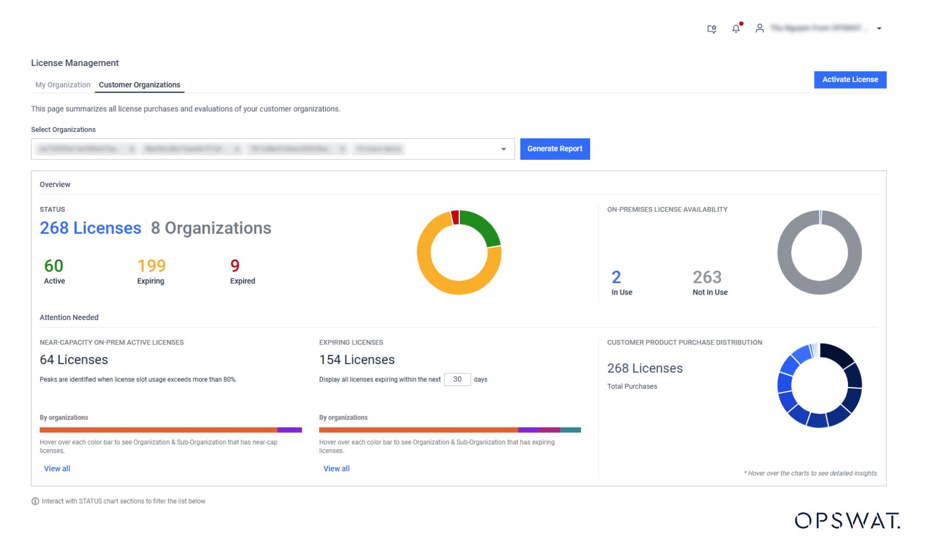926x560 pixels.
Task: Remove the third selected organization chip
Action: click(341, 149)
